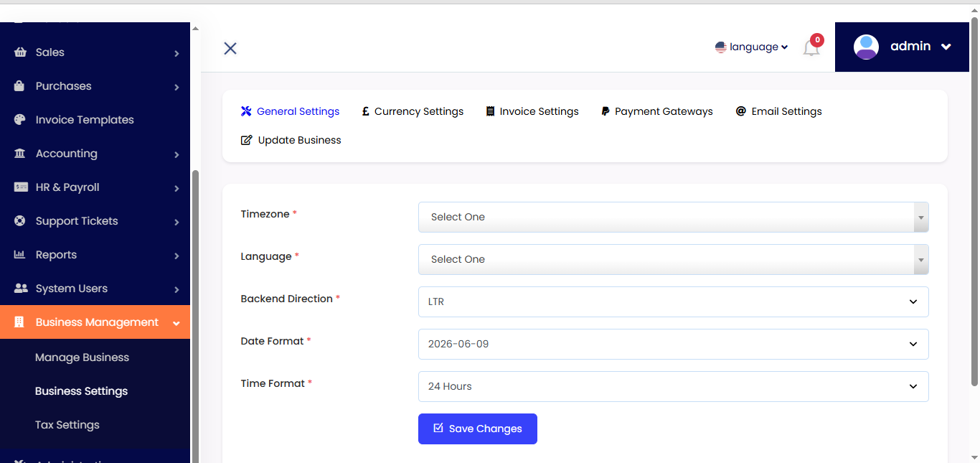The image size is (980, 463).
Task: Open Tax Settings in sidebar
Action: (67, 425)
